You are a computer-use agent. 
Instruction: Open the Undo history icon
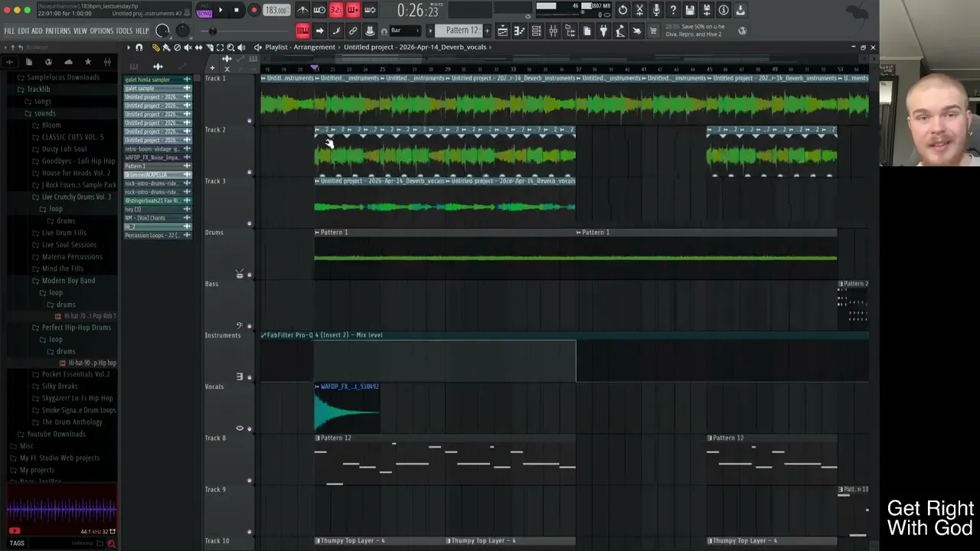pos(622,10)
